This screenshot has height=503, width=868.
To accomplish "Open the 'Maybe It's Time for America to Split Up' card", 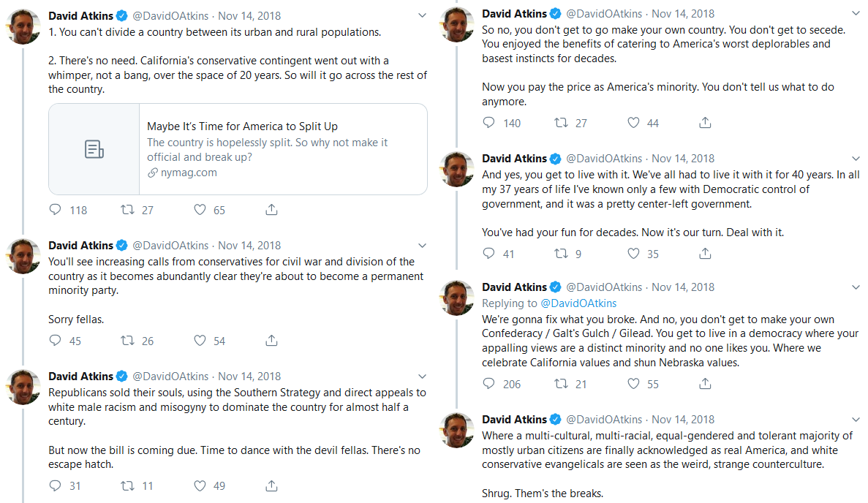I will pyautogui.click(x=238, y=149).
